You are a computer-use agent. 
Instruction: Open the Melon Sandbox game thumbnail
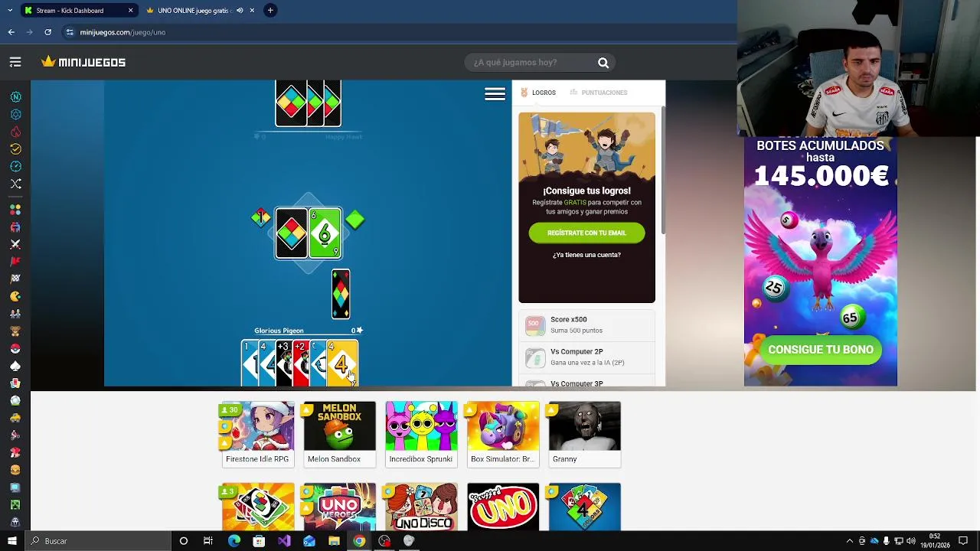tap(339, 434)
